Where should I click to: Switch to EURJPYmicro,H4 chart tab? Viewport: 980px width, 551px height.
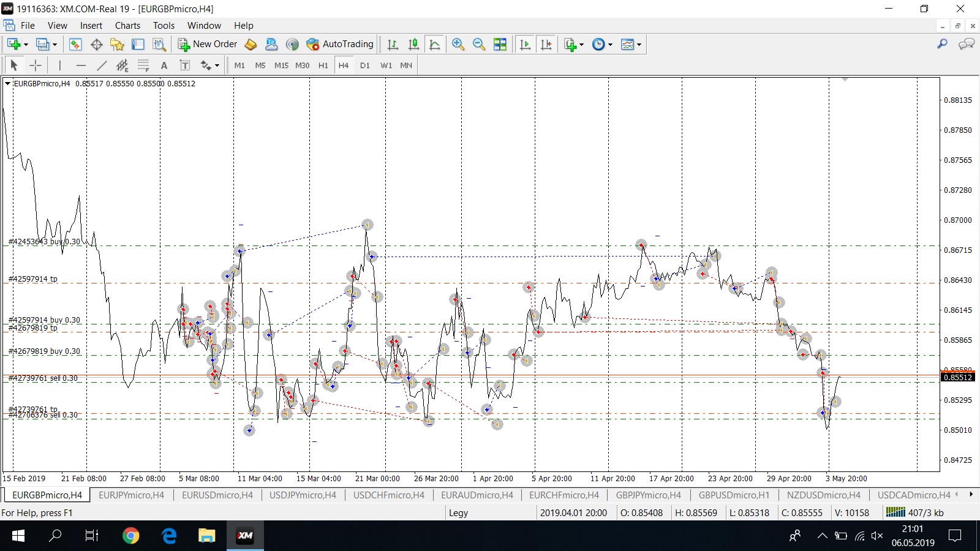(x=131, y=495)
